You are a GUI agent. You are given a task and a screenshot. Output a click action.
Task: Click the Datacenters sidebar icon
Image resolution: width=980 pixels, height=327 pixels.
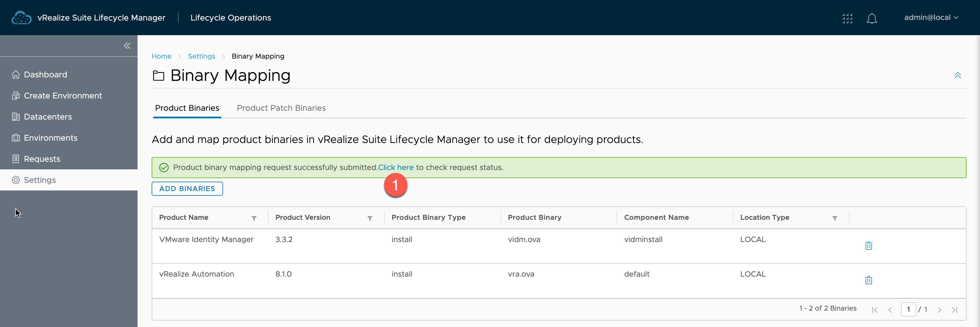16,116
